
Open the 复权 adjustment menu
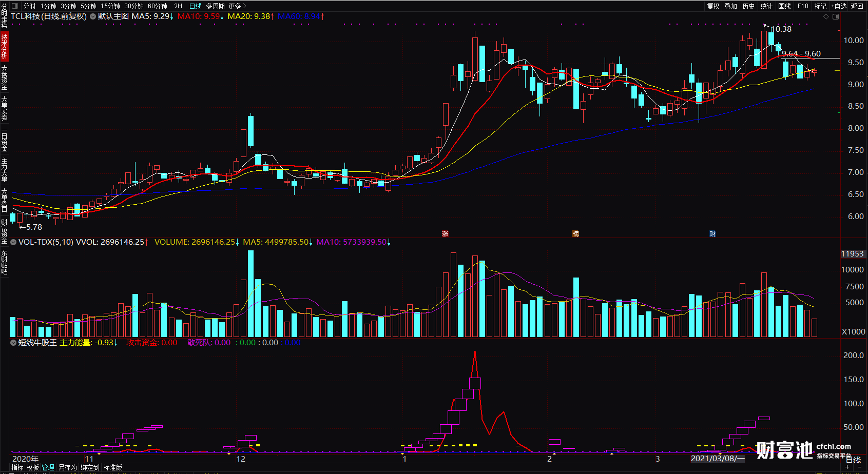713,6
